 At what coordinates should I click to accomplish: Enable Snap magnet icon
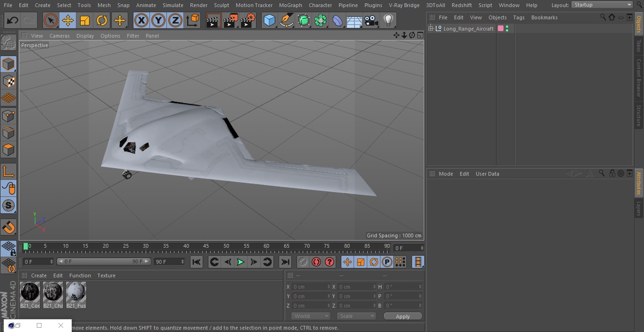point(8,227)
